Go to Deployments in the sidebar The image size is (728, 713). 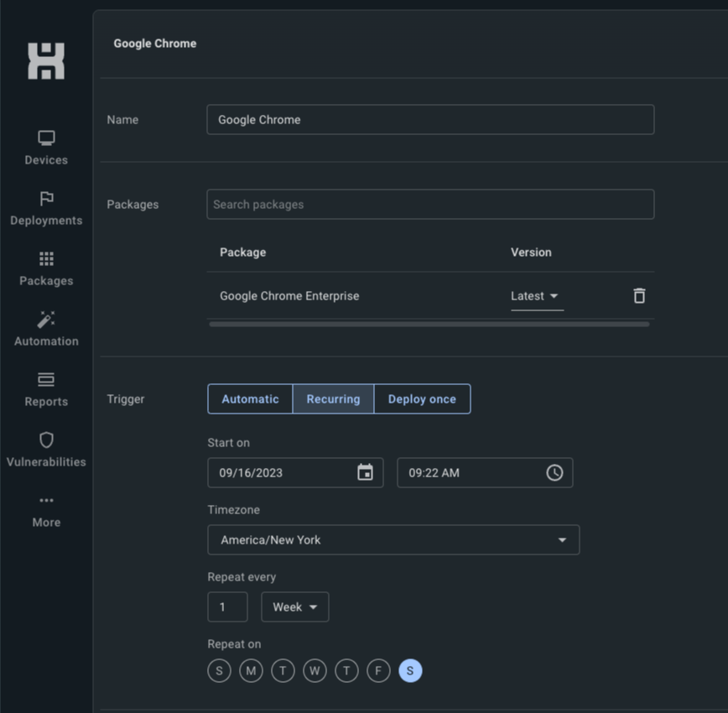tap(46, 208)
